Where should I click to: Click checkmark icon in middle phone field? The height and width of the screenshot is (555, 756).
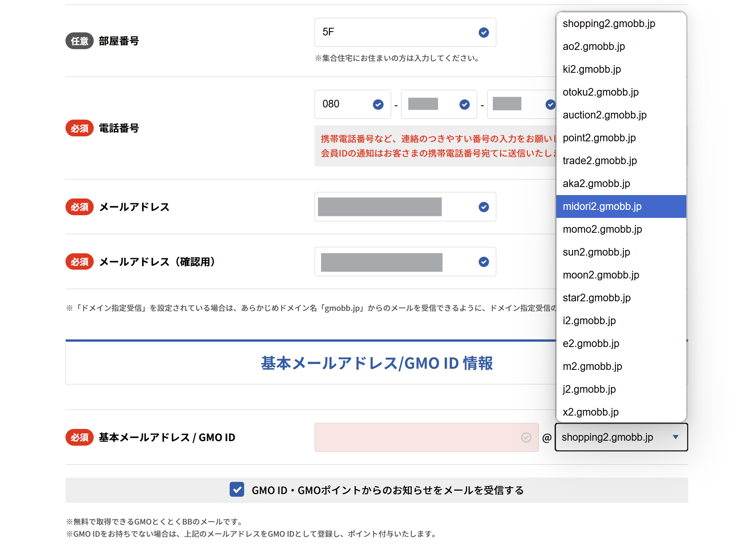[x=464, y=104]
